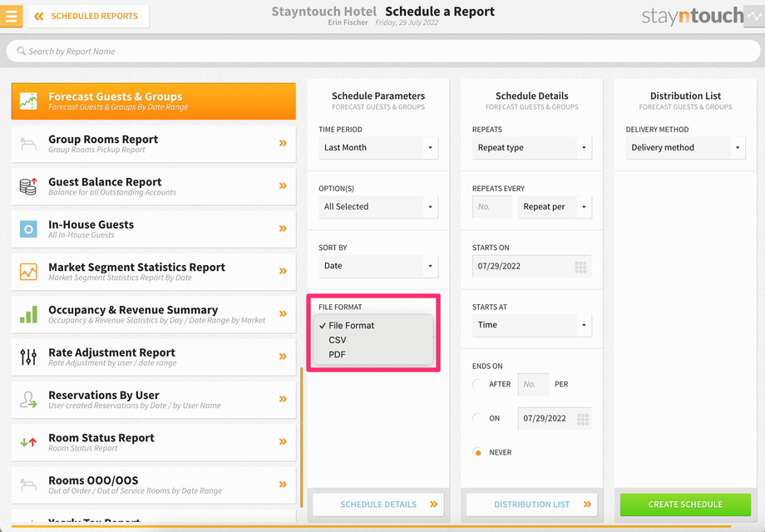Choose PDF file format option
This screenshot has width=765, height=532.
(x=373, y=354)
